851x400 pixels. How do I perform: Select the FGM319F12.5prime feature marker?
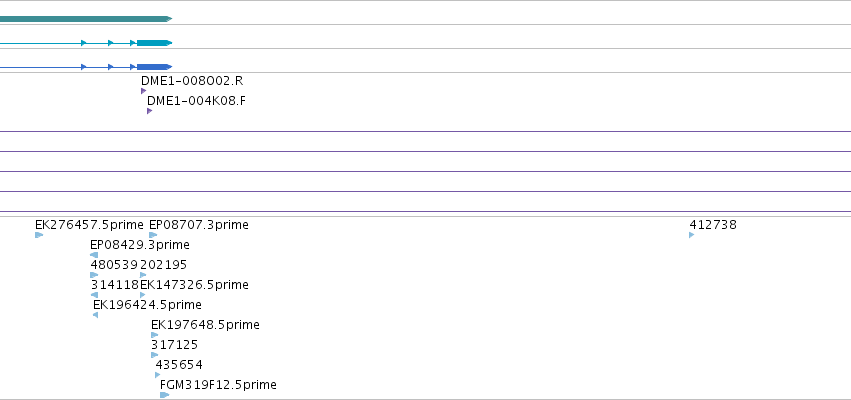(164, 395)
